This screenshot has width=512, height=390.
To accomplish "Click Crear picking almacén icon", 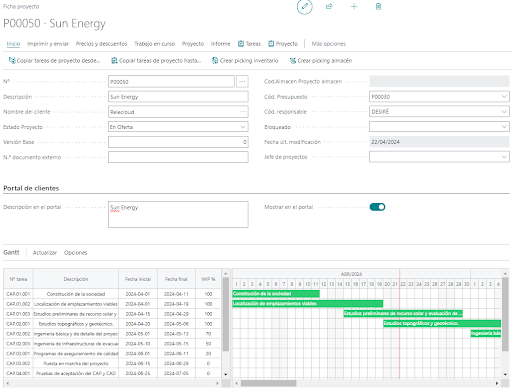I will coord(293,60).
